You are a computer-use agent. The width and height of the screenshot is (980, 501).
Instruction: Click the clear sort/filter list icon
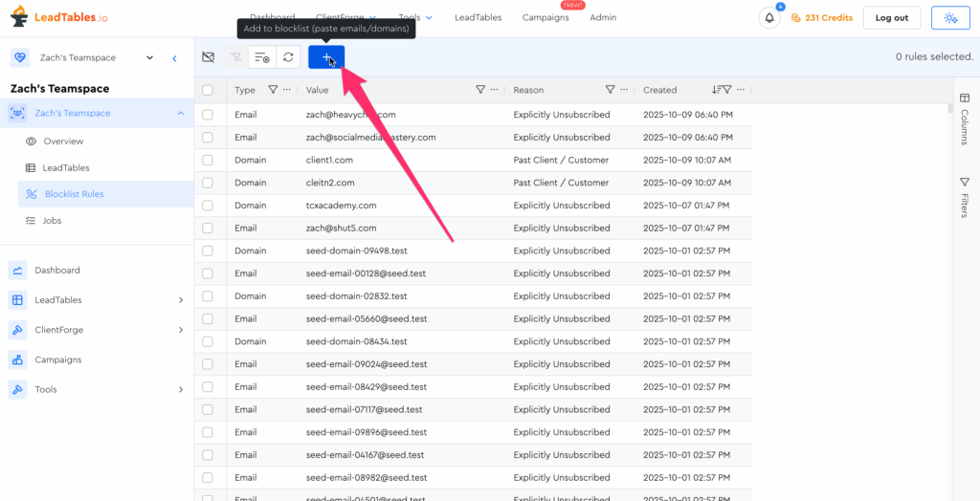(x=261, y=57)
